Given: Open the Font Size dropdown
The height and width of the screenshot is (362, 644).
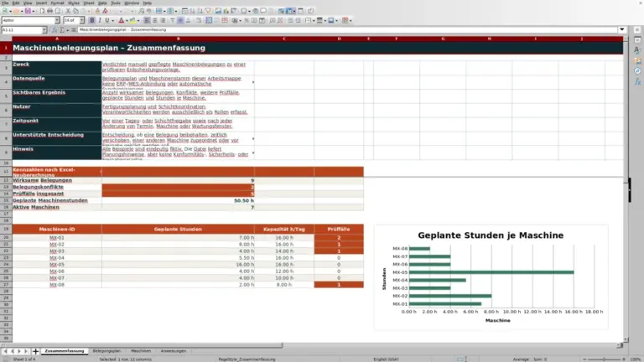Looking at the screenshot, I should [81, 20].
